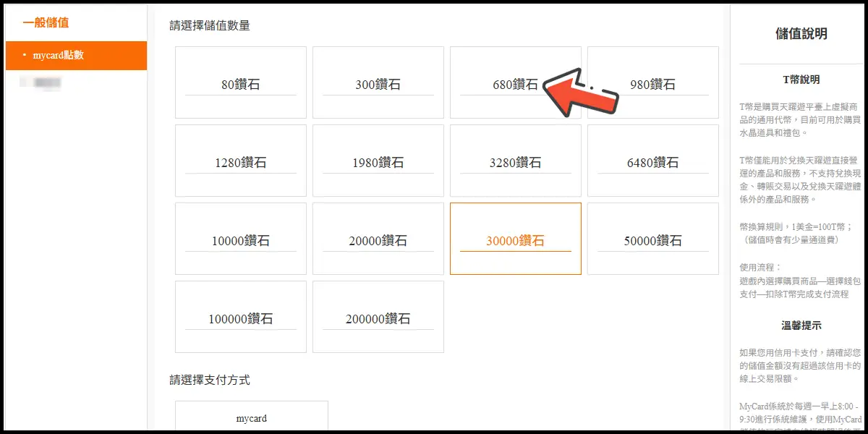This screenshot has width=868, height=434.
Task: Select mycard as the payment method
Action: point(251,417)
